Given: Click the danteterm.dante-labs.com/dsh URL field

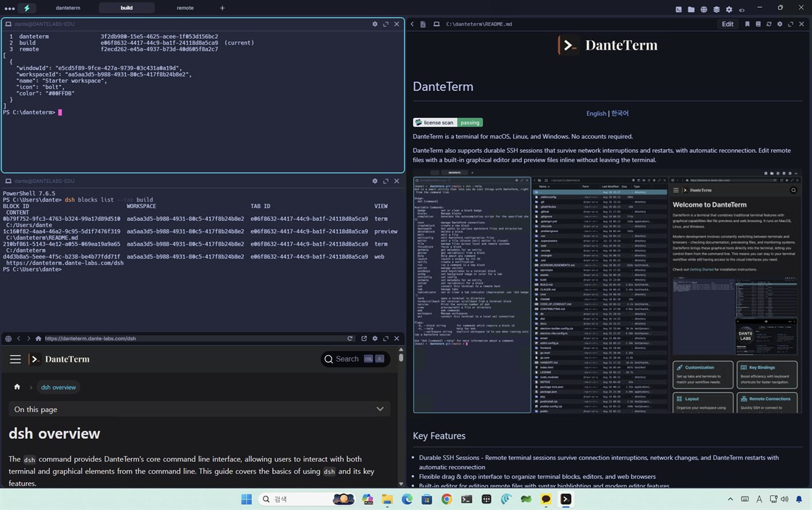Looking at the screenshot, I should (194, 338).
